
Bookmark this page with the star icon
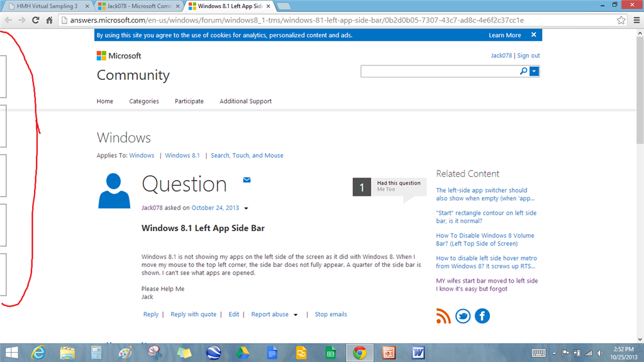point(621,20)
